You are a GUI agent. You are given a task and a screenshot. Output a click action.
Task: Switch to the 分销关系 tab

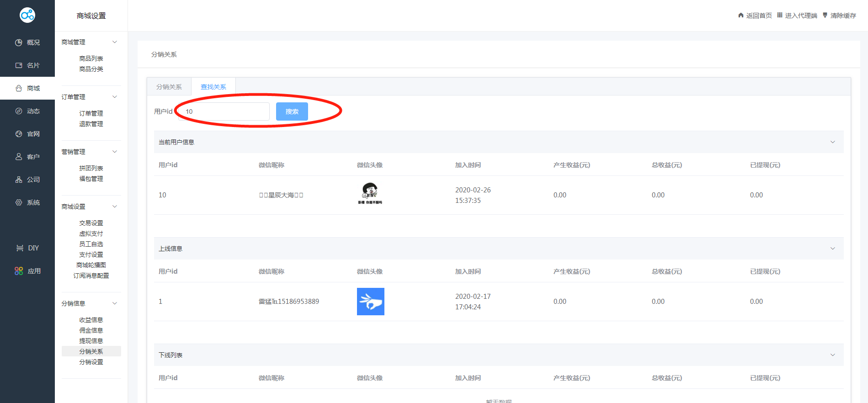[x=169, y=87]
